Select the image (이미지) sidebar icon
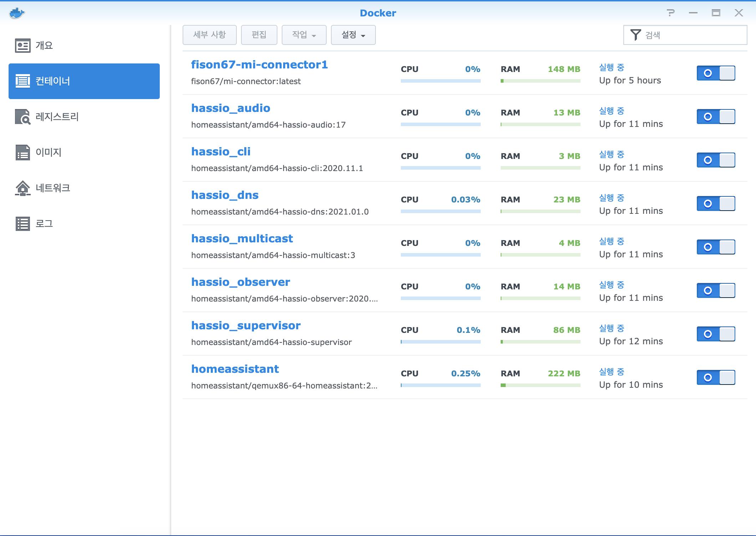Screen dimensions: 756x536 click(x=23, y=153)
